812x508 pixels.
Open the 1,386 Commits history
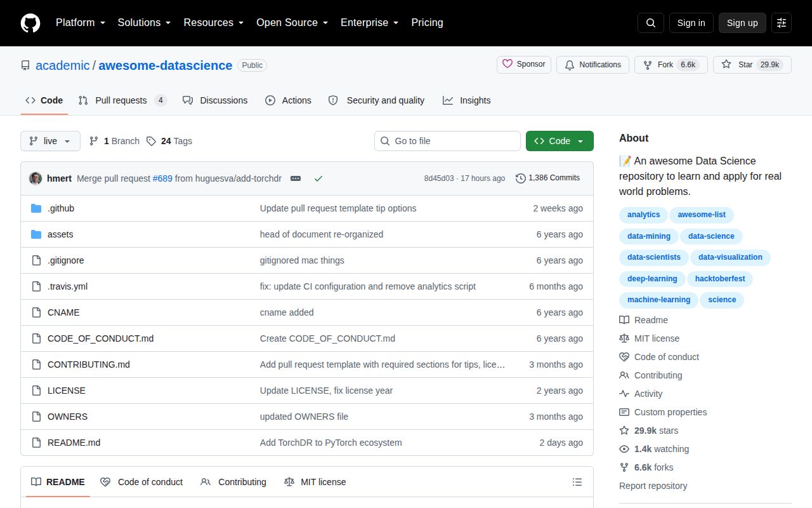(548, 178)
